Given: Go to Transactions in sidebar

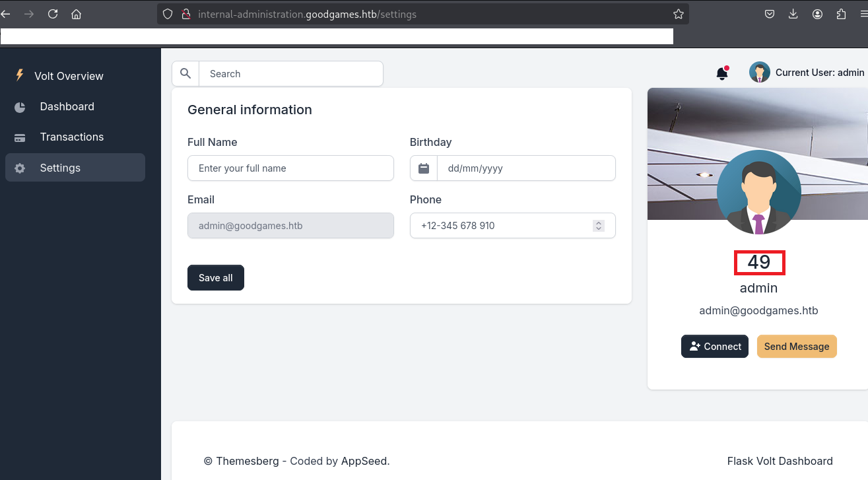Looking at the screenshot, I should 71,137.
